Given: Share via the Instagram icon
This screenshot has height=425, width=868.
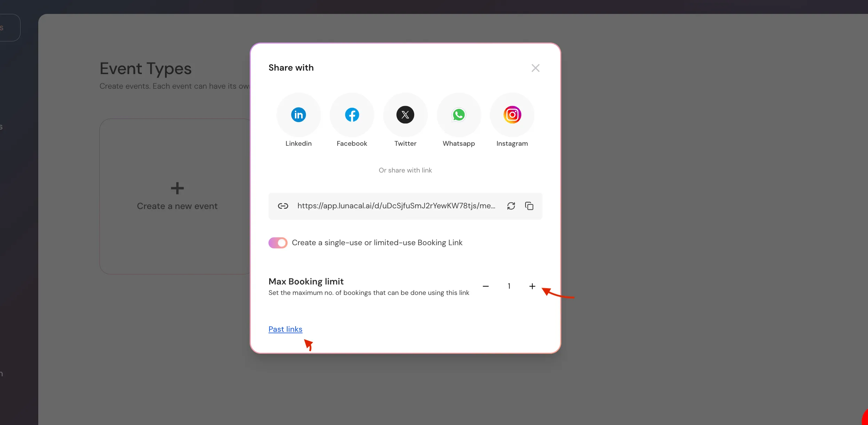Looking at the screenshot, I should click(x=512, y=115).
